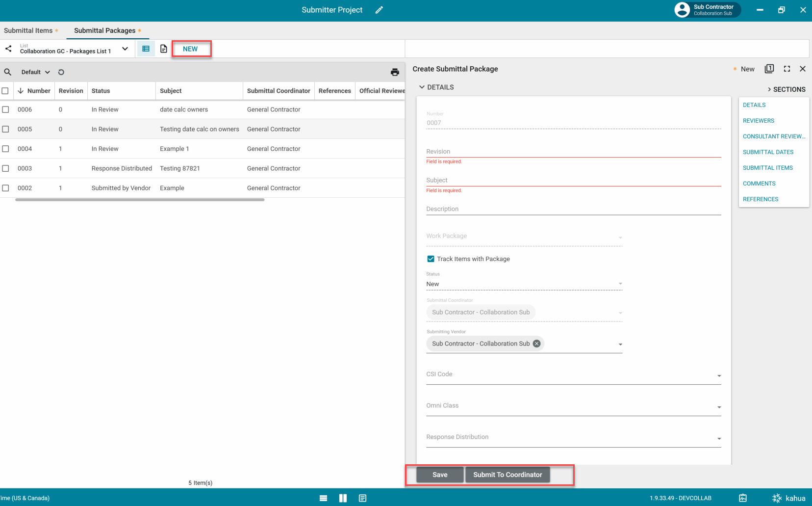
Task: Collapse the DETAILS section header
Action: (436, 87)
